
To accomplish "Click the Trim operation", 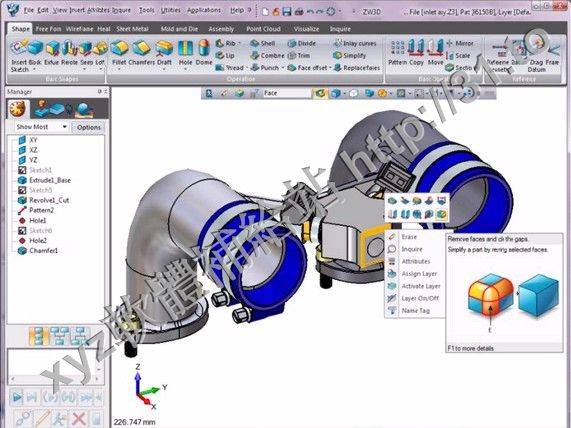I will coord(299,55).
